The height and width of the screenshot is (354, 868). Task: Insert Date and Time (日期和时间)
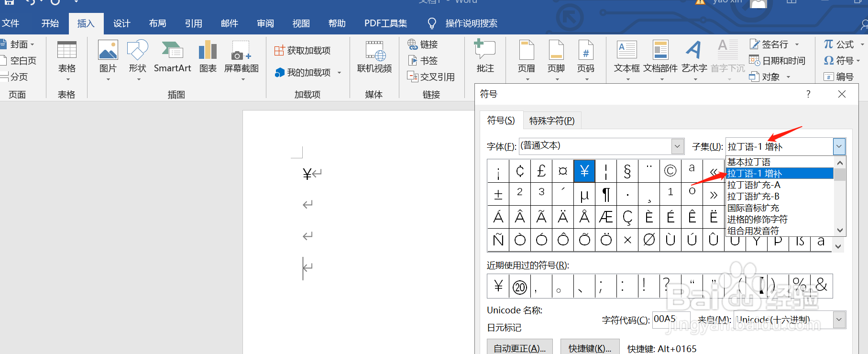pyautogui.click(x=777, y=61)
